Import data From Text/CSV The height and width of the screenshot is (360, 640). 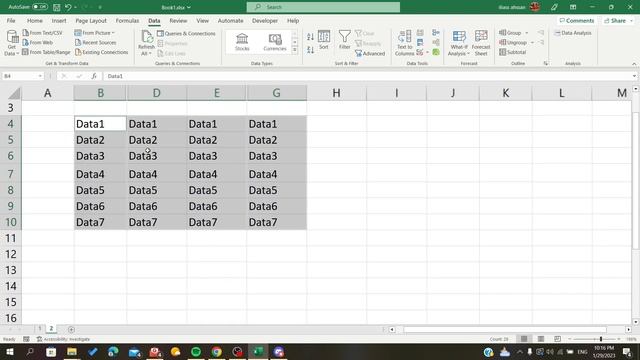coord(42,33)
